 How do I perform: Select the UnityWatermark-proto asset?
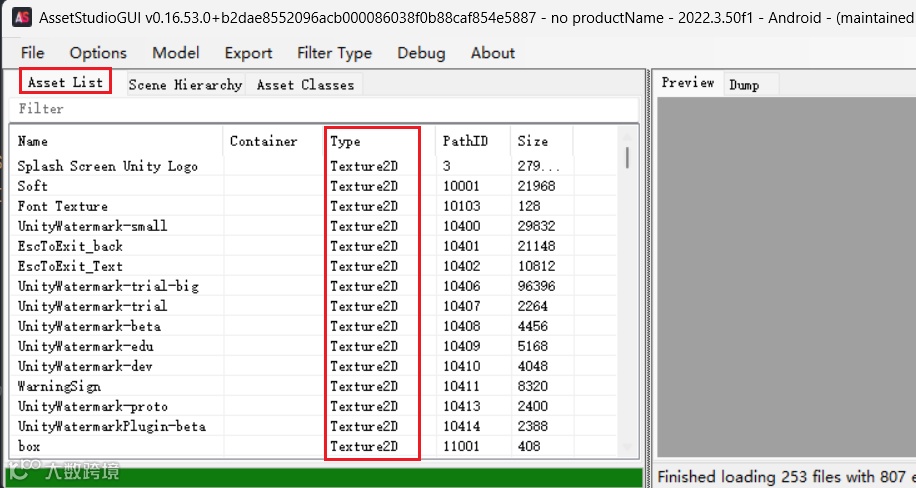pos(92,406)
